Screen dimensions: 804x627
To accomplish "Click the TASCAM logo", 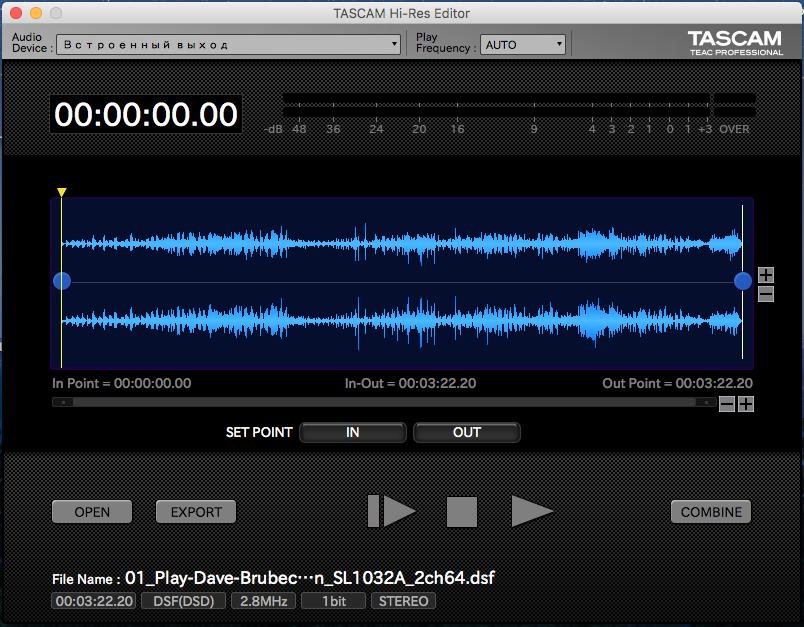I will pos(735,43).
